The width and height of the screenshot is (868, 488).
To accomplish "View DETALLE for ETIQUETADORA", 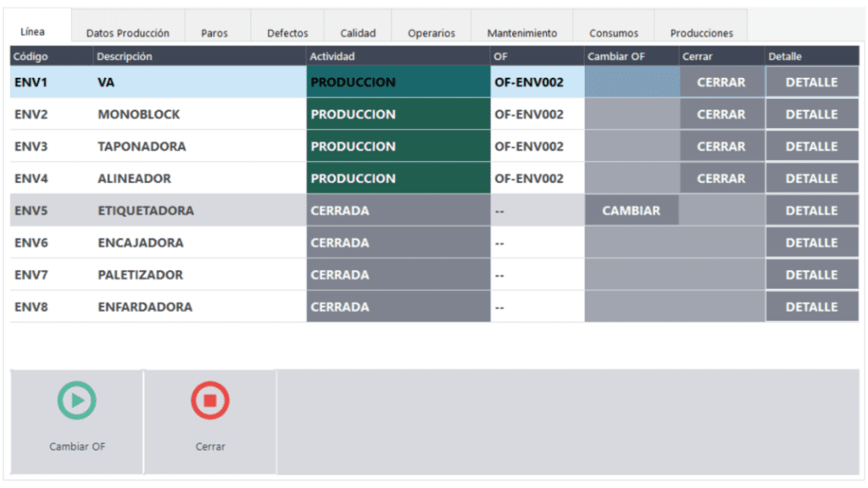I will (811, 210).
